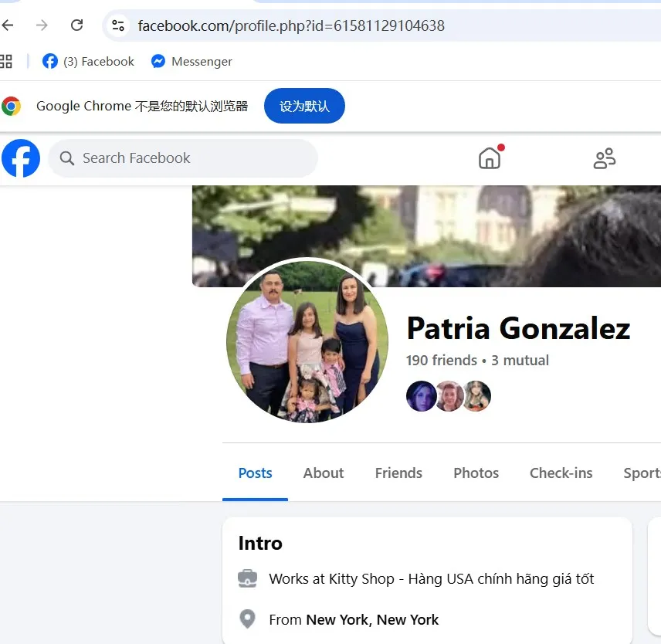The image size is (661, 644).
Task: Click the Google Chrome logo in infobar
Action: 12,106
